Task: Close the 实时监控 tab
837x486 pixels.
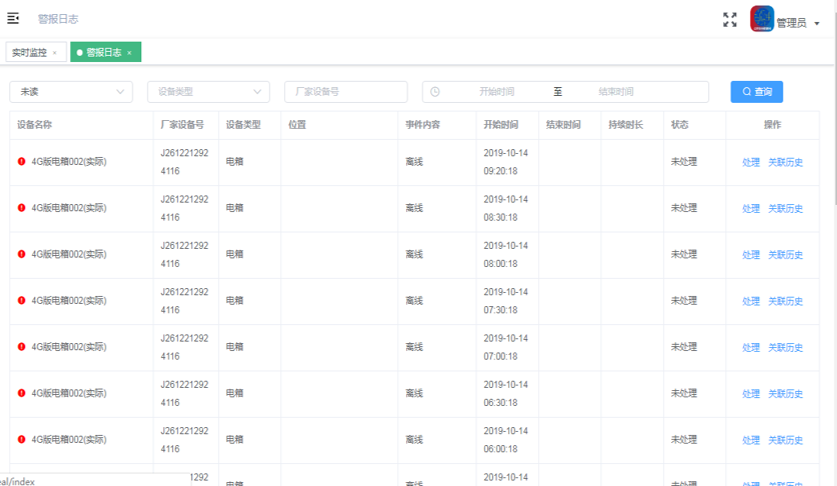Action: [x=54, y=53]
